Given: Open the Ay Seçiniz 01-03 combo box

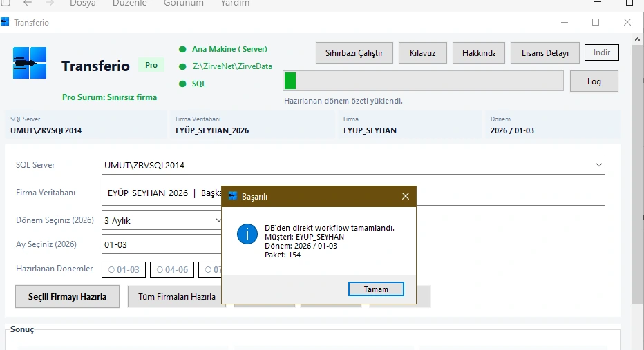Looking at the screenshot, I should pos(162,244).
